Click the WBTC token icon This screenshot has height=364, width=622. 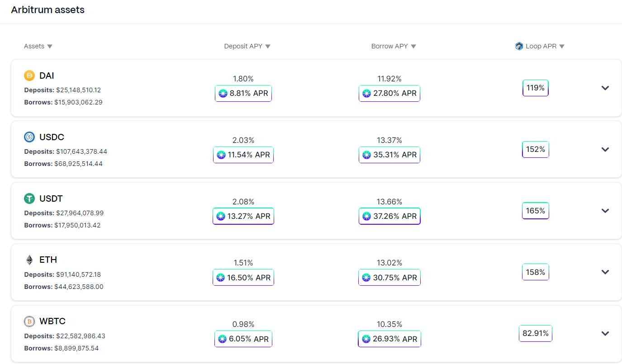(x=29, y=321)
